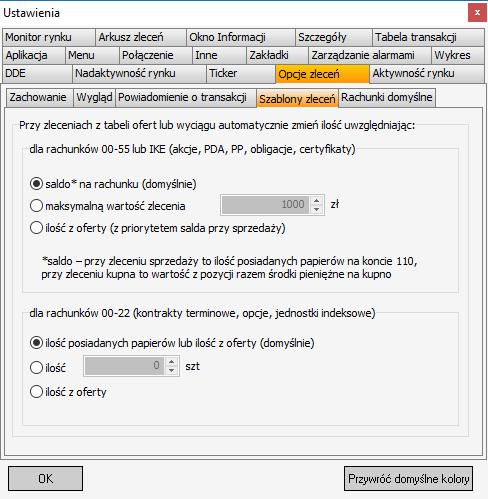Click the *saldo explanation note text

coord(229,268)
